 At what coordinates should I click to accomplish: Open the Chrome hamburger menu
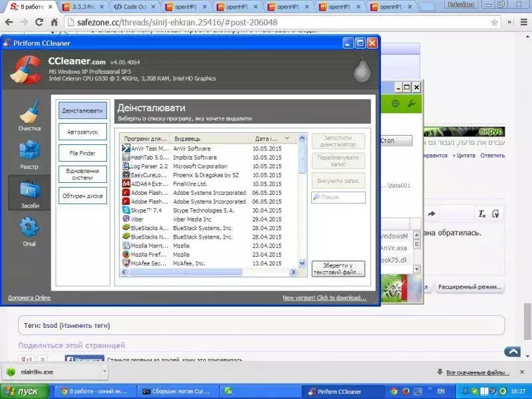[x=524, y=23]
